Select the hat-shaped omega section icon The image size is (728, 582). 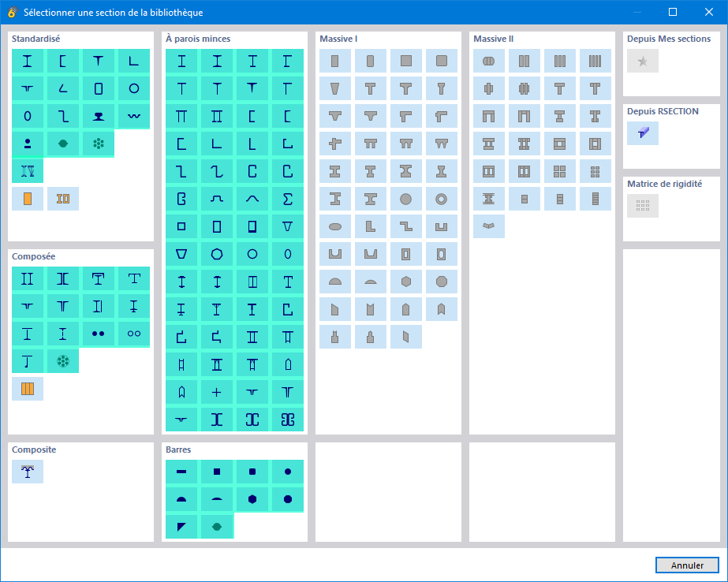(217, 199)
